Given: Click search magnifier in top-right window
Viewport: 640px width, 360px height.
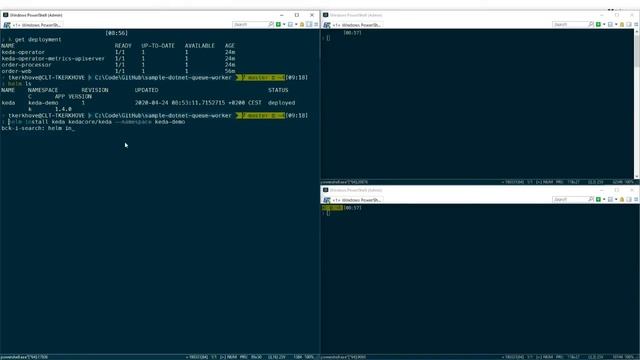Looking at the screenshot, I should tap(591, 24).
